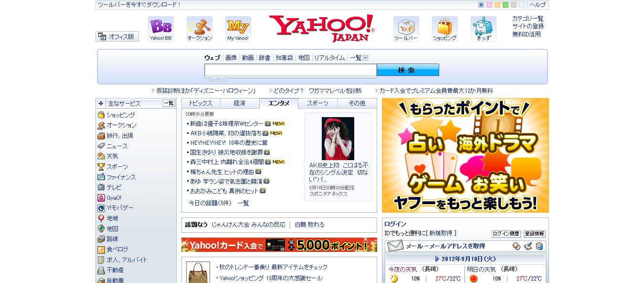644x283 pixels.
Task: Click the 検索 search button
Action: (x=408, y=70)
